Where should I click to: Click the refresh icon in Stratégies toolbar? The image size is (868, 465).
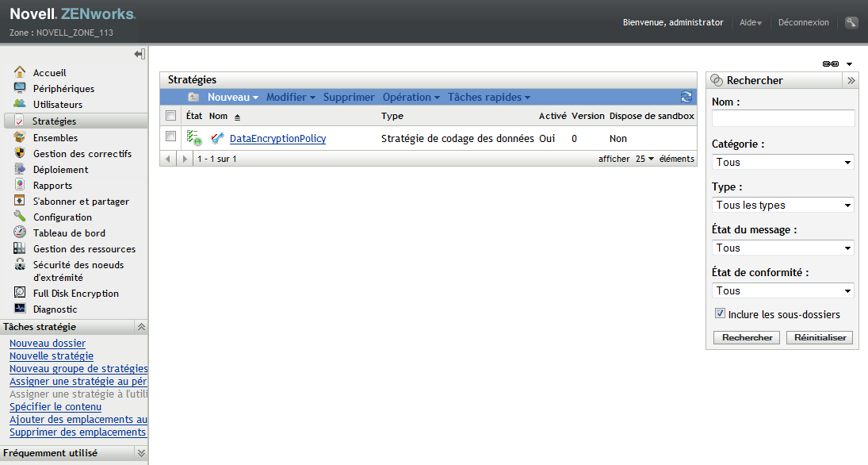686,97
